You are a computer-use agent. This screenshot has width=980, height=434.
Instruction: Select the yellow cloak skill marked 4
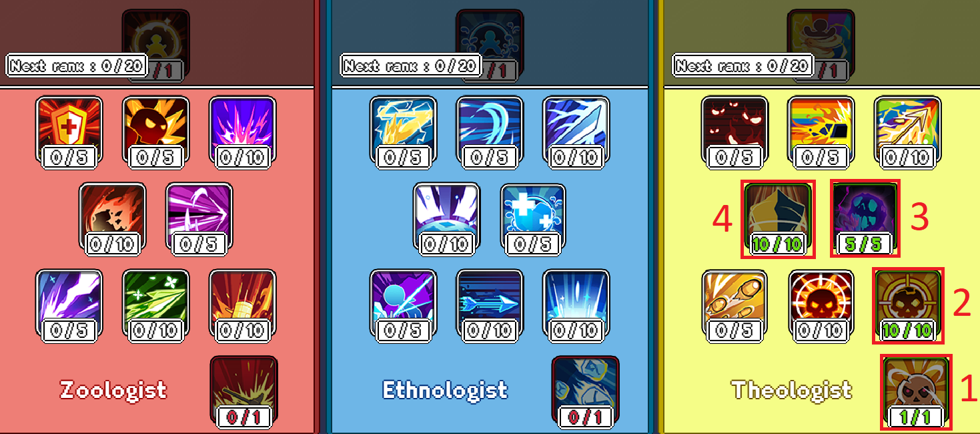(x=778, y=216)
